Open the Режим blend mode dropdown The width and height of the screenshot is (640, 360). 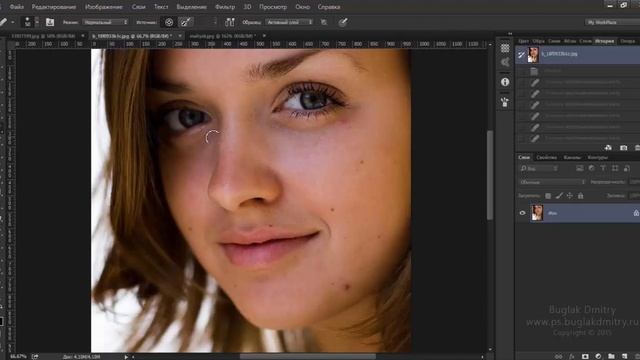(105, 22)
